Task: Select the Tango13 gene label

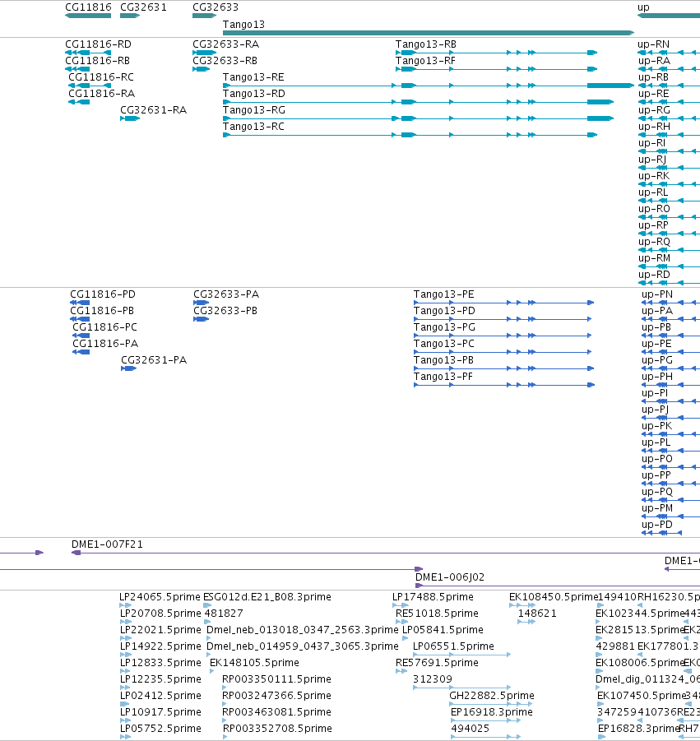Action: [x=243, y=24]
